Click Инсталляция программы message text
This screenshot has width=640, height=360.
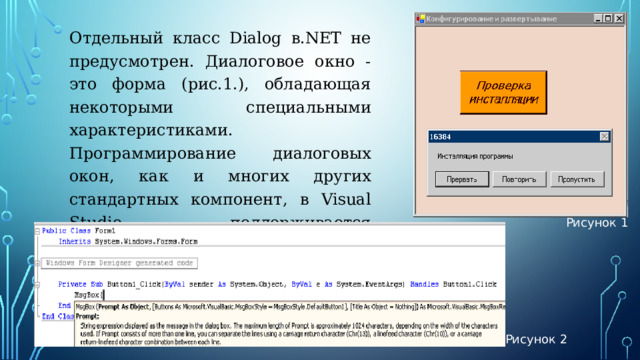tap(475, 156)
